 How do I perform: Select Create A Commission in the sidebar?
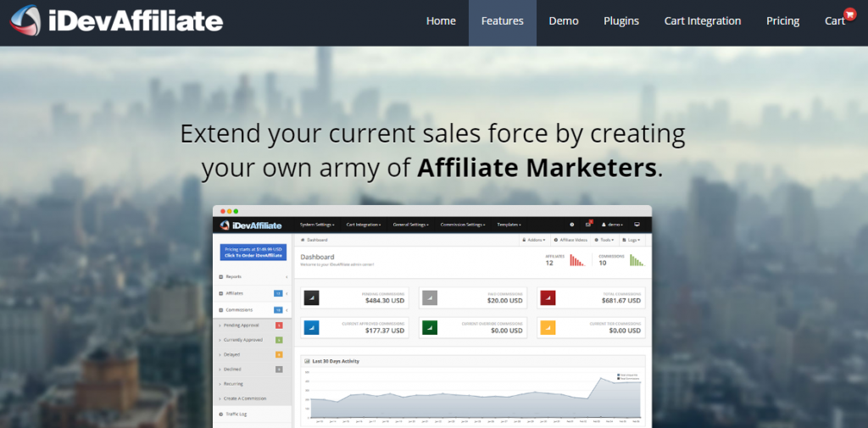tap(253, 398)
